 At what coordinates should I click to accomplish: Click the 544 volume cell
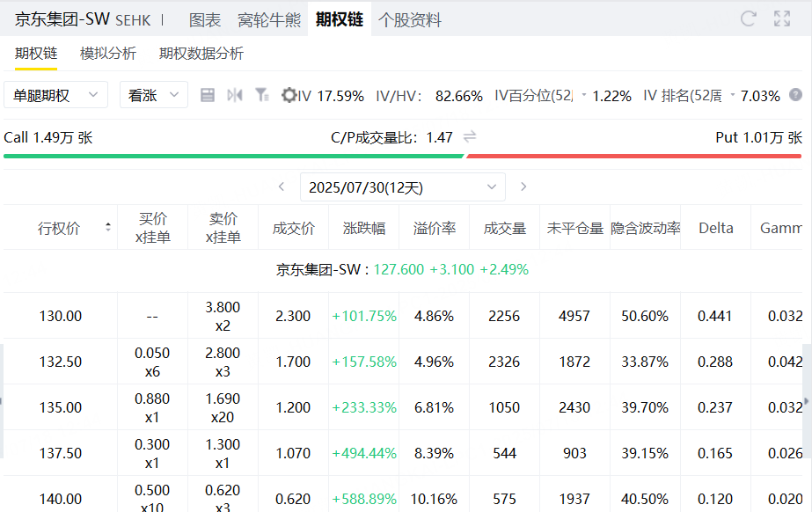tap(505, 453)
